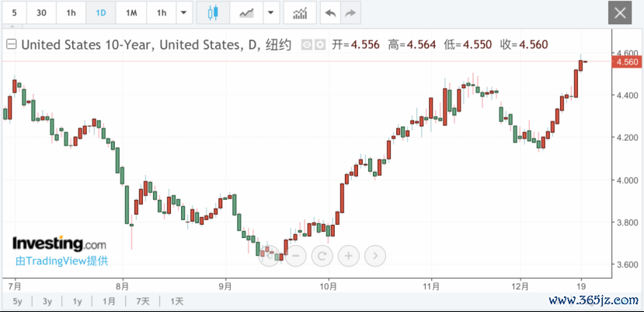Open the indicators chart icon

click(300, 13)
